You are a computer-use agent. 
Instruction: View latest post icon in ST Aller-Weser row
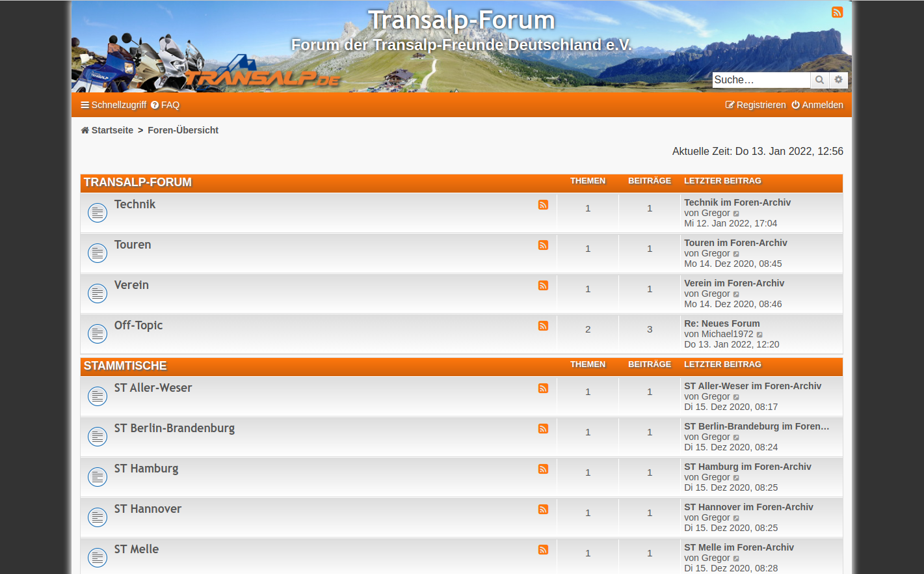[737, 397]
